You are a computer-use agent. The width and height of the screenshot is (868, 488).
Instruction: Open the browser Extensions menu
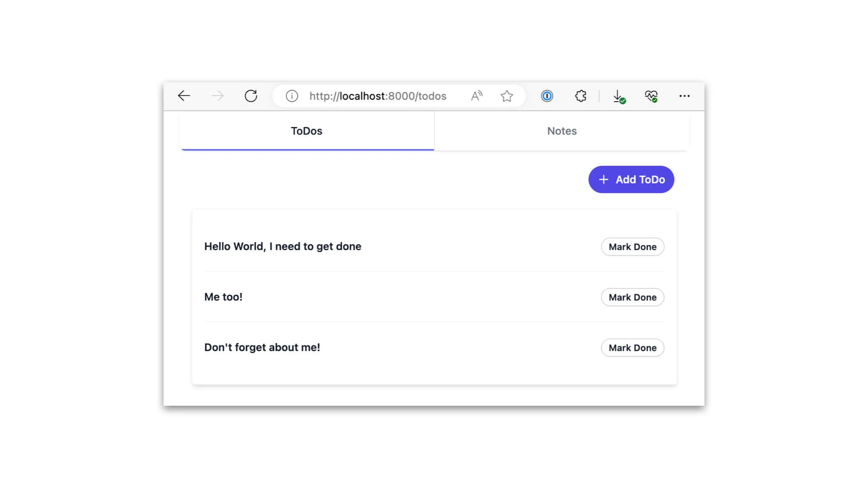click(x=580, y=96)
